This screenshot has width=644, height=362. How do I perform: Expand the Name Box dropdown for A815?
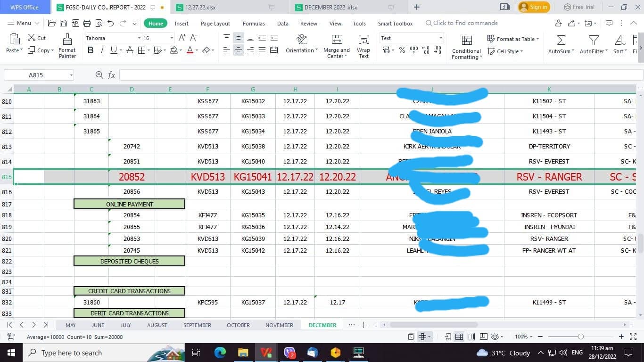71,75
